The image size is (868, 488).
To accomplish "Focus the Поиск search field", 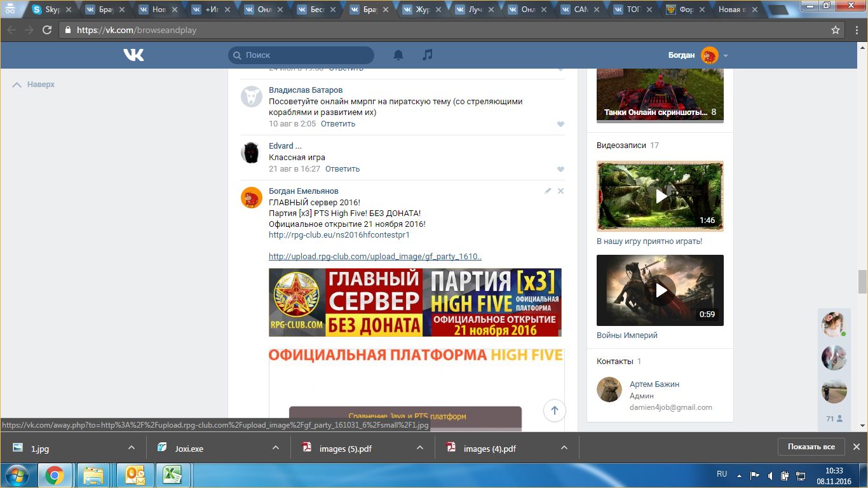I will tap(301, 55).
